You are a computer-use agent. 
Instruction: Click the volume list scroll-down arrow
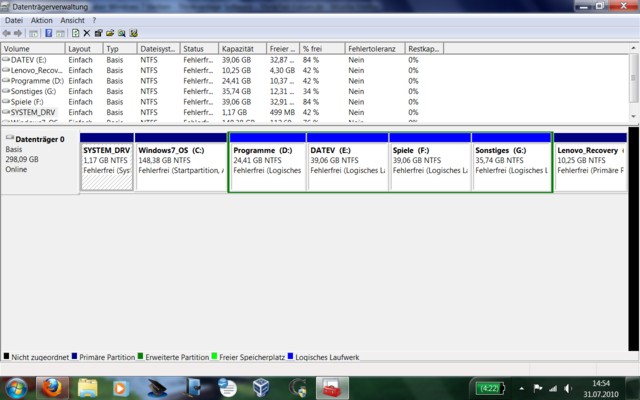click(x=633, y=117)
